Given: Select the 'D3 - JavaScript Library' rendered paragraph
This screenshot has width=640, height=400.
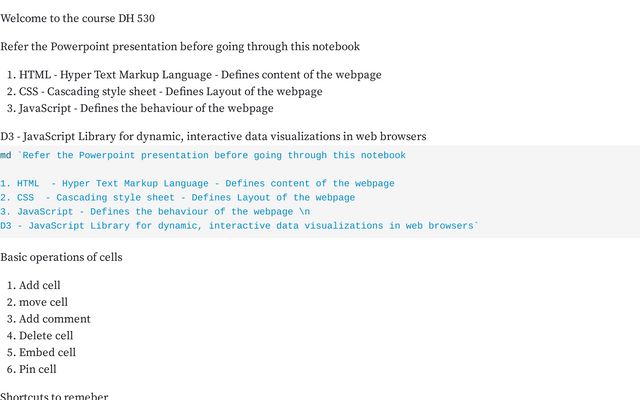Looking at the screenshot, I should (x=213, y=136).
